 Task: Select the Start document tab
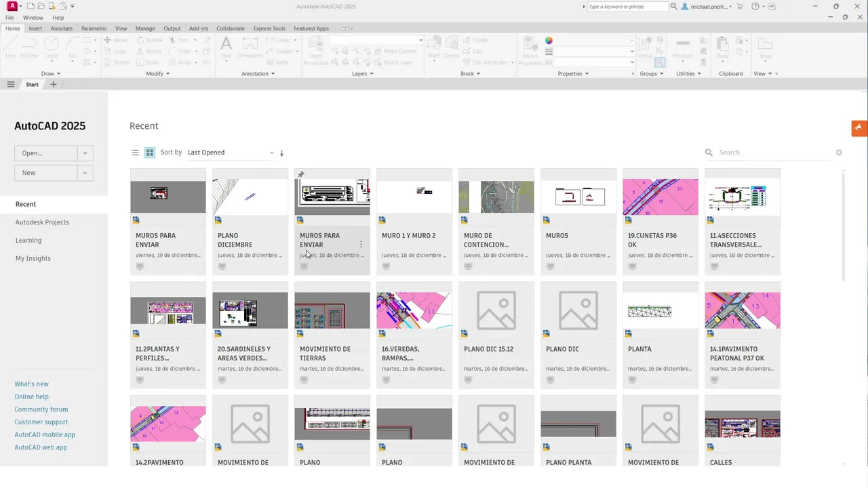coord(32,85)
